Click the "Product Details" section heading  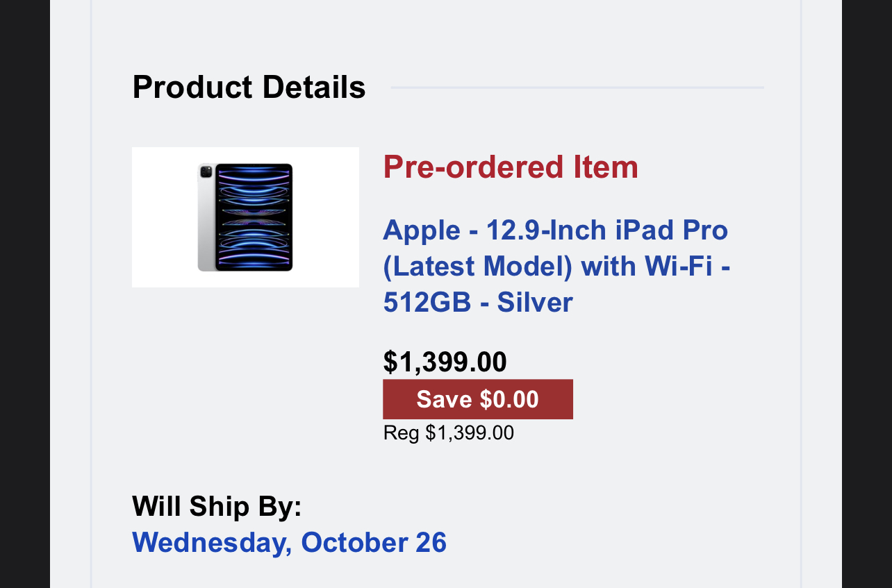(x=249, y=87)
